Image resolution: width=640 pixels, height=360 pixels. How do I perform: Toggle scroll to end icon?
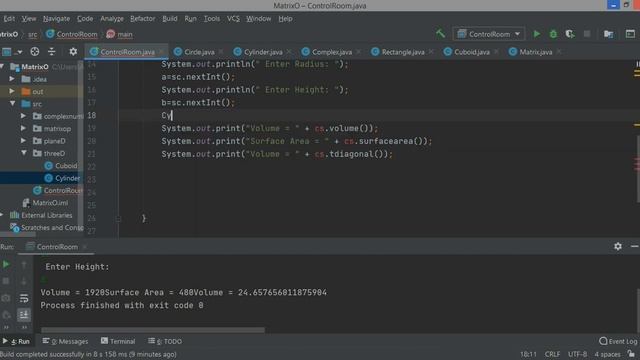pos(24,315)
